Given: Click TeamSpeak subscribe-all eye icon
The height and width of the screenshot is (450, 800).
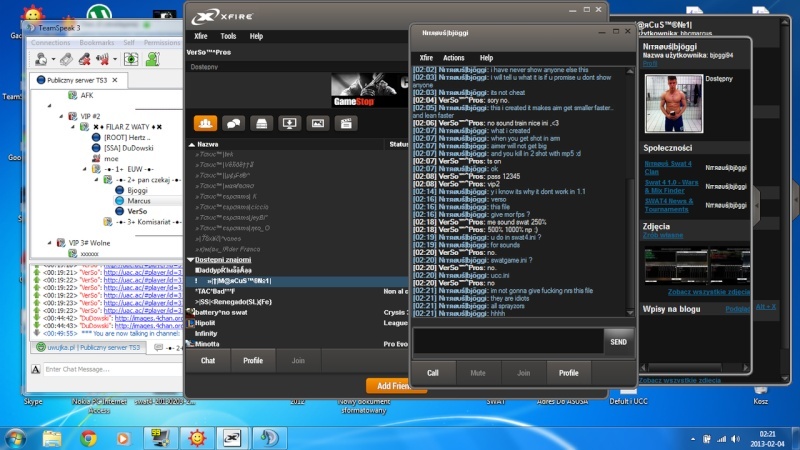Looking at the screenshot, I should click(x=131, y=59).
